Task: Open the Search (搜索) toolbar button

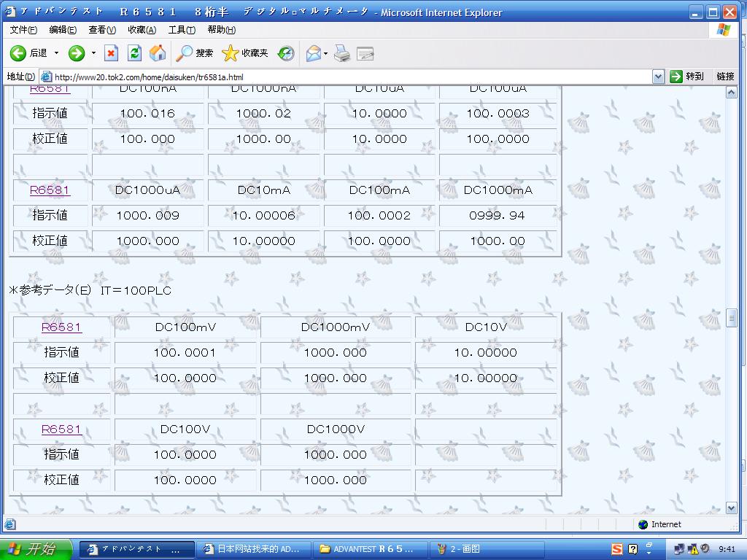Action: (194, 52)
